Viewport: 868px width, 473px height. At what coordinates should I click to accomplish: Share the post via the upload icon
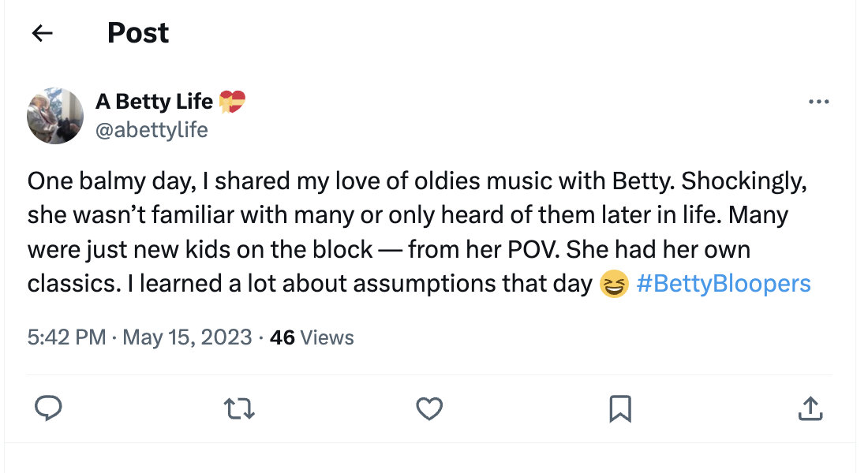pyautogui.click(x=810, y=408)
